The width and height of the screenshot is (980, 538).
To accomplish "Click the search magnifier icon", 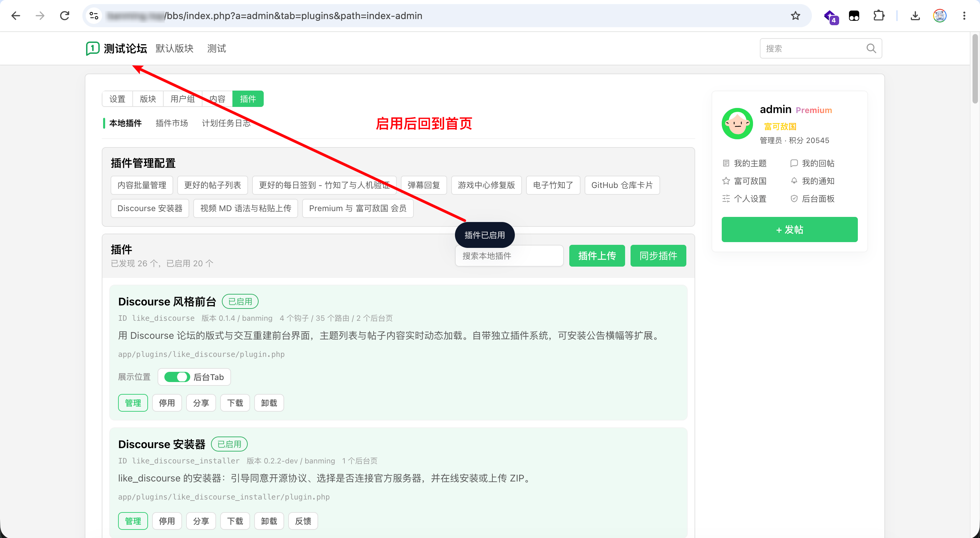I will pos(871,48).
